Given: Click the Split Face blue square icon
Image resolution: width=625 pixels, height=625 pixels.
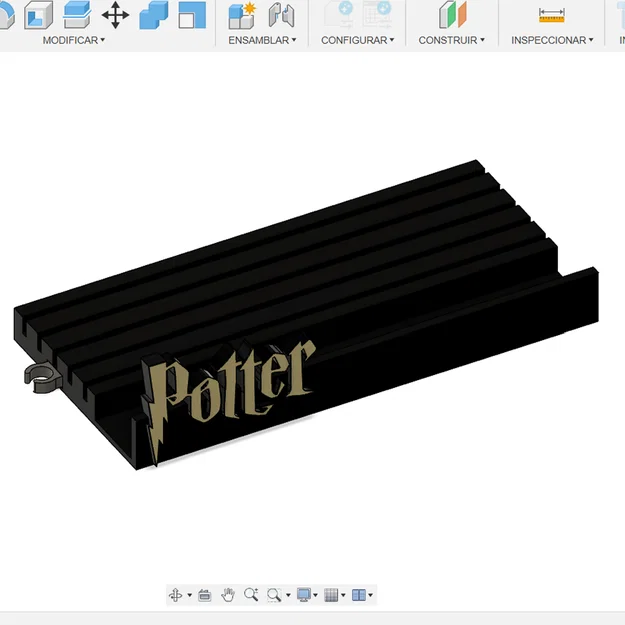Looking at the screenshot, I should [192, 15].
